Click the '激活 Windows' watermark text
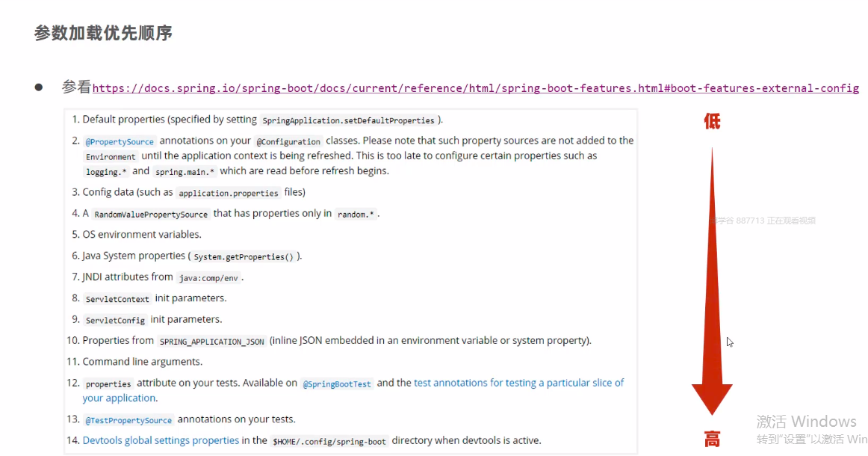868x456 pixels. (806, 421)
